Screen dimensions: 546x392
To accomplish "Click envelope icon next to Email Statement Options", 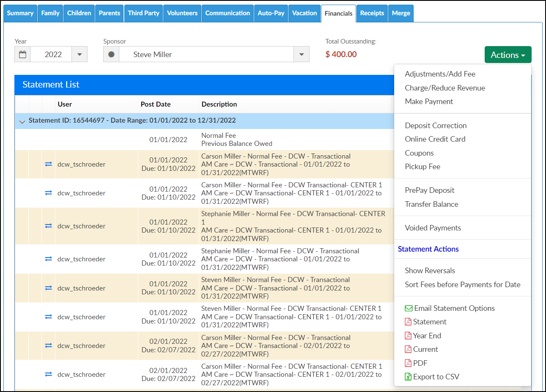I will 409,308.
